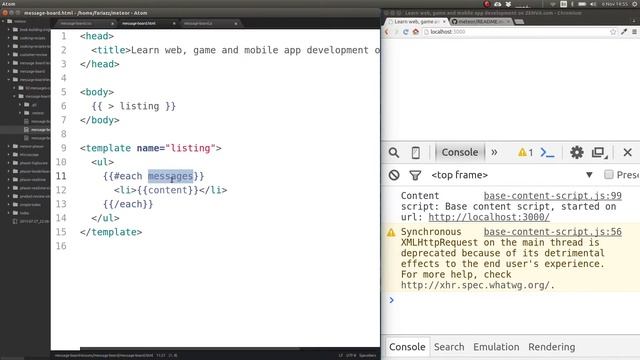Follow the http://localhost:3000/ link in console
The height and width of the screenshot is (360, 640).
point(489,218)
